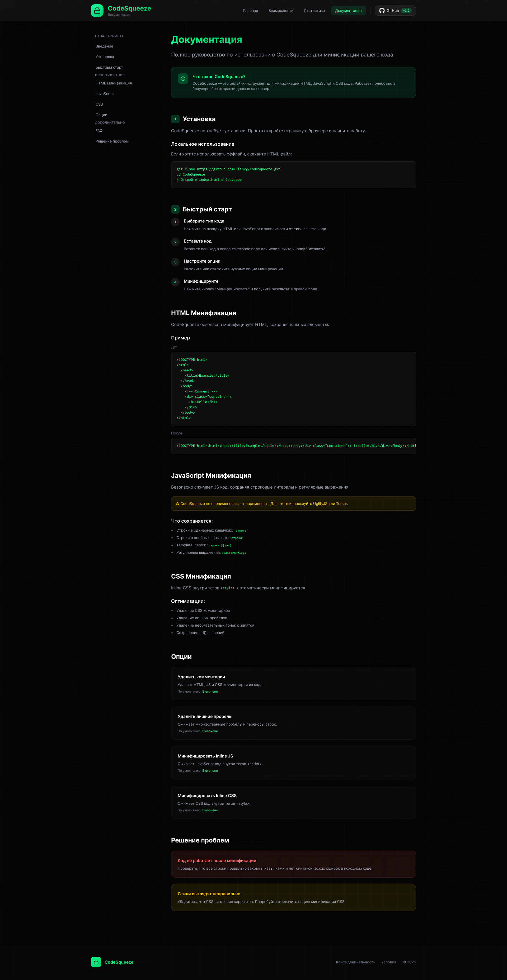Viewport: 507px width, 980px height.
Task: Open GitHub via the octocat icon
Action: coord(382,10)
